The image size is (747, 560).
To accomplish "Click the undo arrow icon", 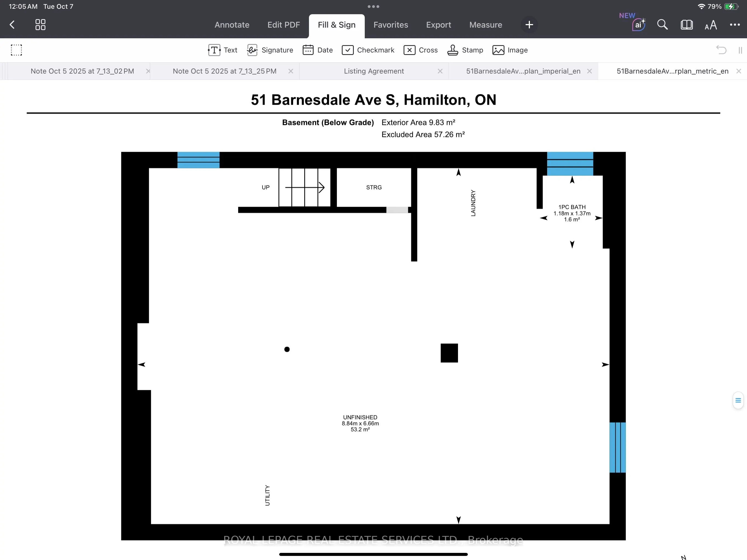I will coord(721,50).
